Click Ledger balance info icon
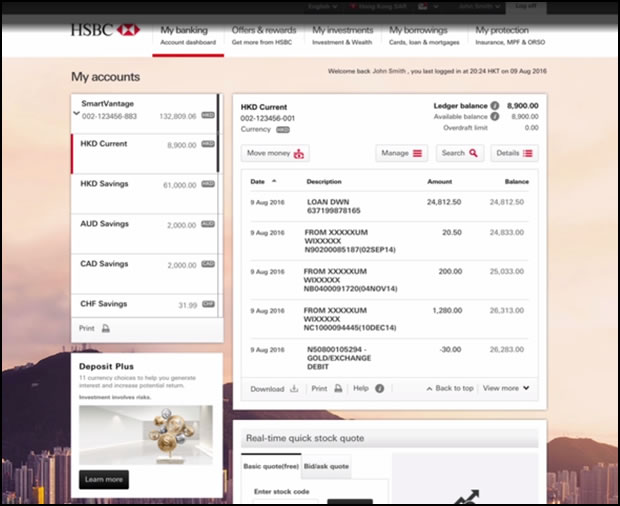620x506 pixels. [x=495, y=106]
